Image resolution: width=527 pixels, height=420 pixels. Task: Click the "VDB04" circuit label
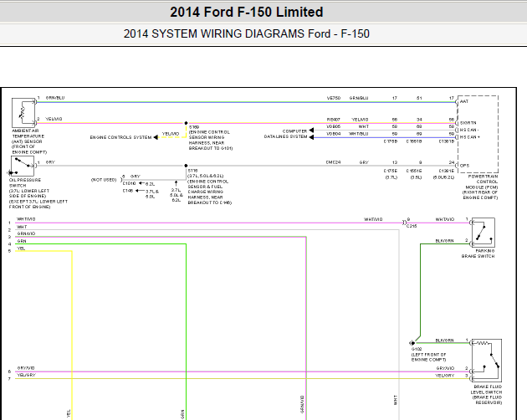(334, 134)
